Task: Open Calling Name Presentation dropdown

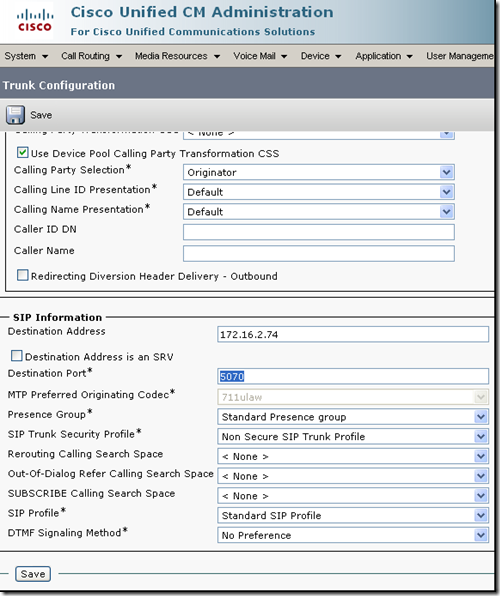Action: point(319,212)
